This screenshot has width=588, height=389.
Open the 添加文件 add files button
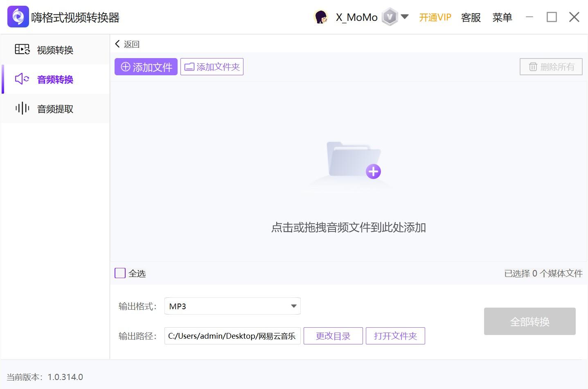tap(146, 67)
